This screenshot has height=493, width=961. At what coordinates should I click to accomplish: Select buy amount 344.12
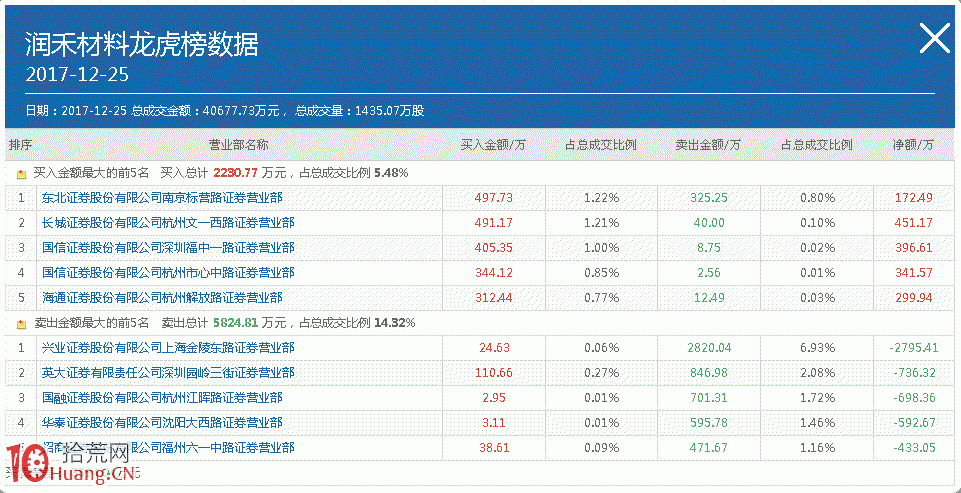[x=493, y=272]
